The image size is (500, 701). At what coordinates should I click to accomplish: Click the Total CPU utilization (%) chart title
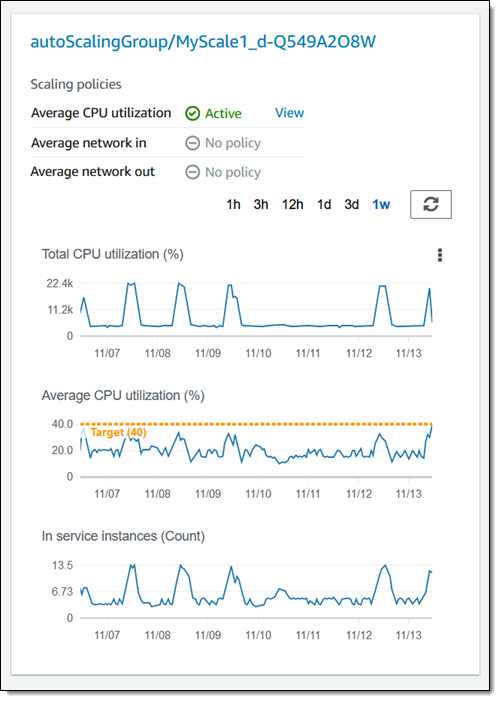click(x=113, y=254)
